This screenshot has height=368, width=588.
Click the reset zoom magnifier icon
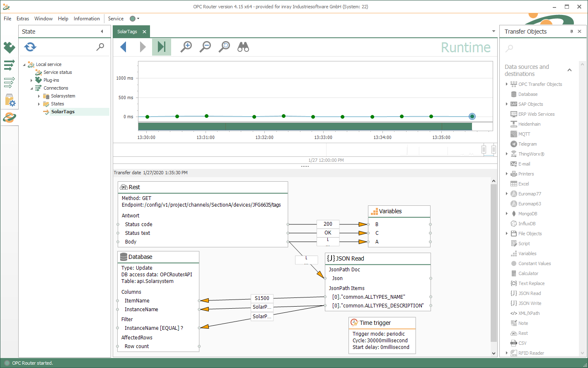pos(224,47)
